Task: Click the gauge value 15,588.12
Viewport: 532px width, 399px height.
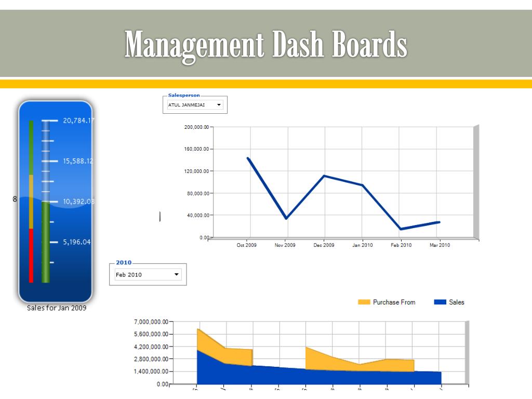Action: (x=78, y=161)
